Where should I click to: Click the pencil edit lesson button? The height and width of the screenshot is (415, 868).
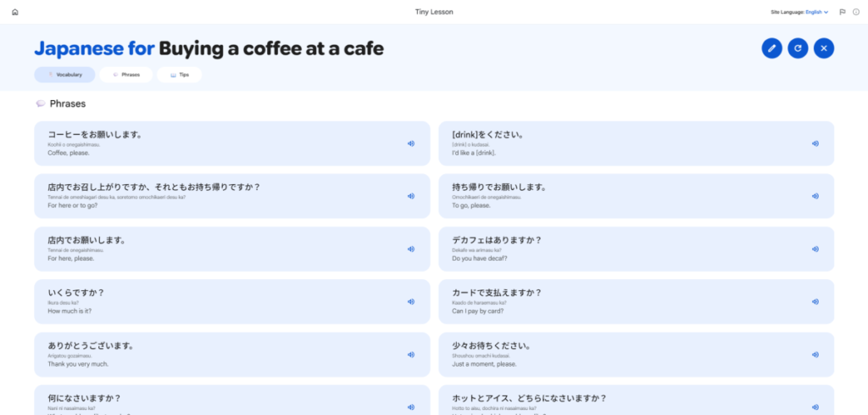(771, 48)
